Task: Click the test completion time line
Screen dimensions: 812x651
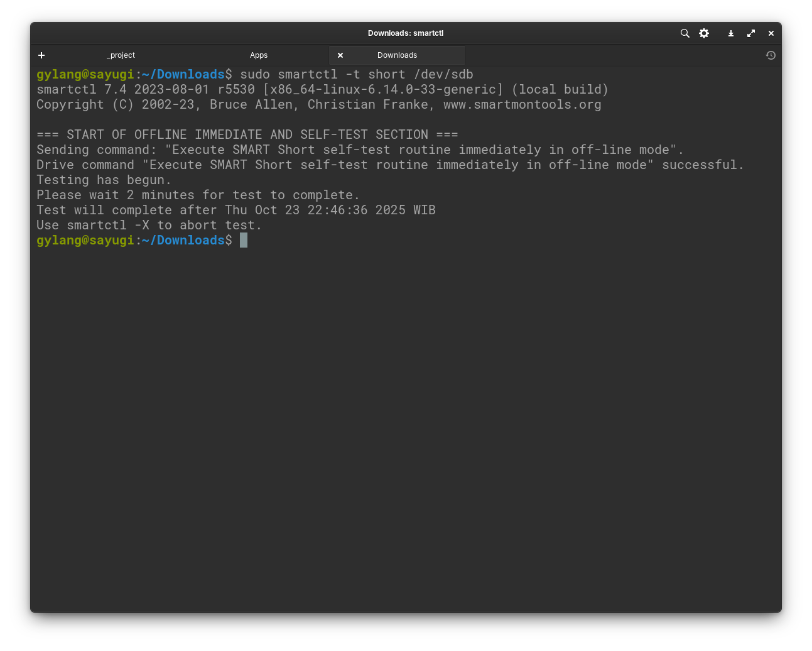Action: point(235,210)
